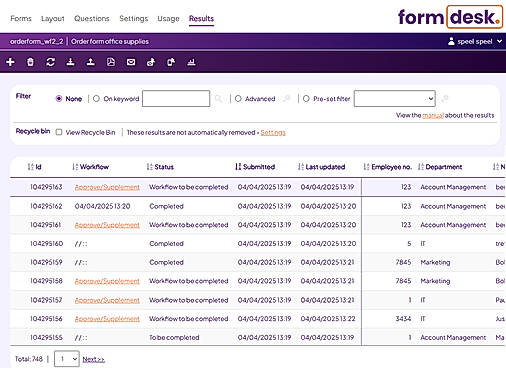Click 'orderform_wf2_2' form name in header
Viewport: 506px width, 368px height.
(37, 41)
